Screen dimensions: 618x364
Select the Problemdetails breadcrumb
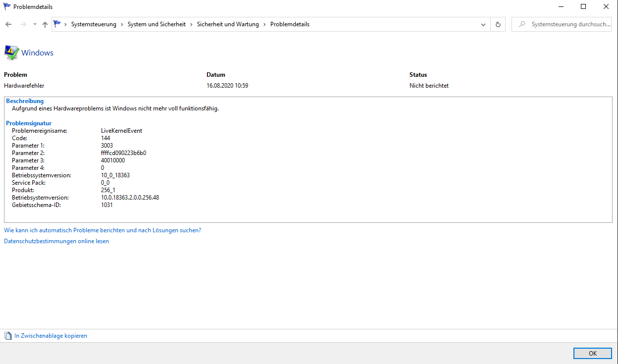coord(290,24)
